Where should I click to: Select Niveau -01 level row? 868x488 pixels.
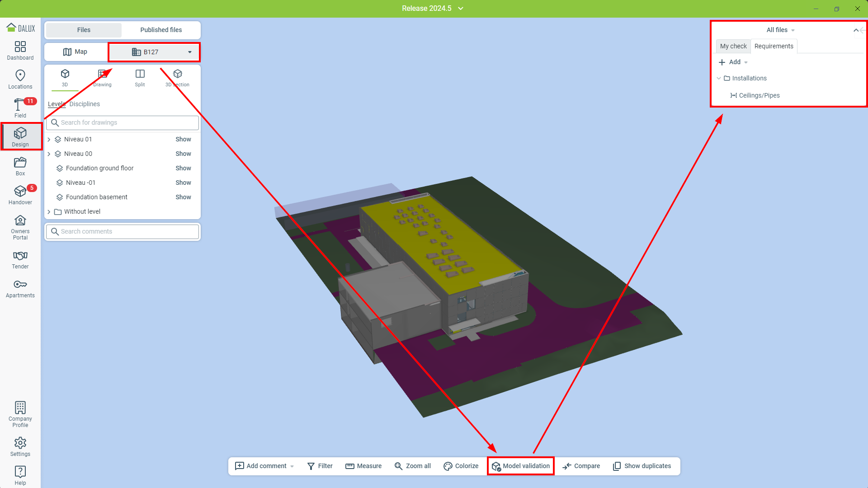(80, 183)
